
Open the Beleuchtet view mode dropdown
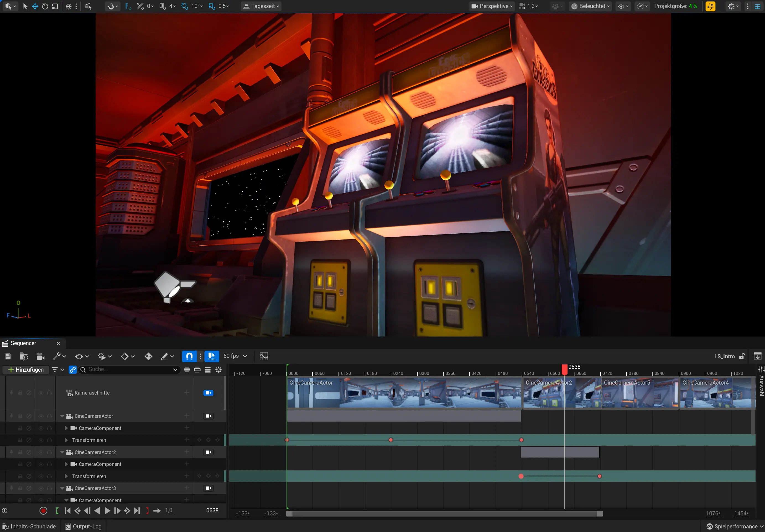coord(590,6)
